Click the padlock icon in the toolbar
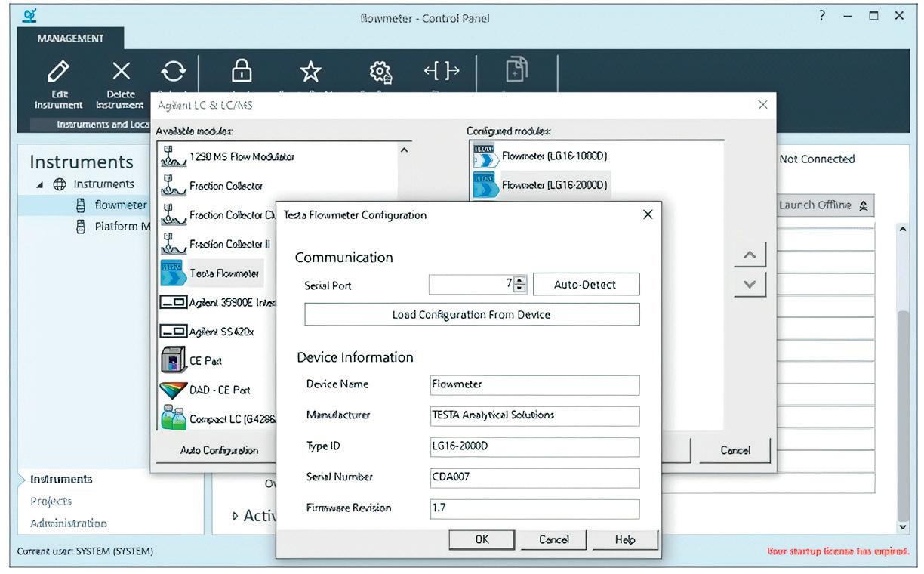Image resolution: width=924 pixels, height=574 pixels. [x=241, y=71]
